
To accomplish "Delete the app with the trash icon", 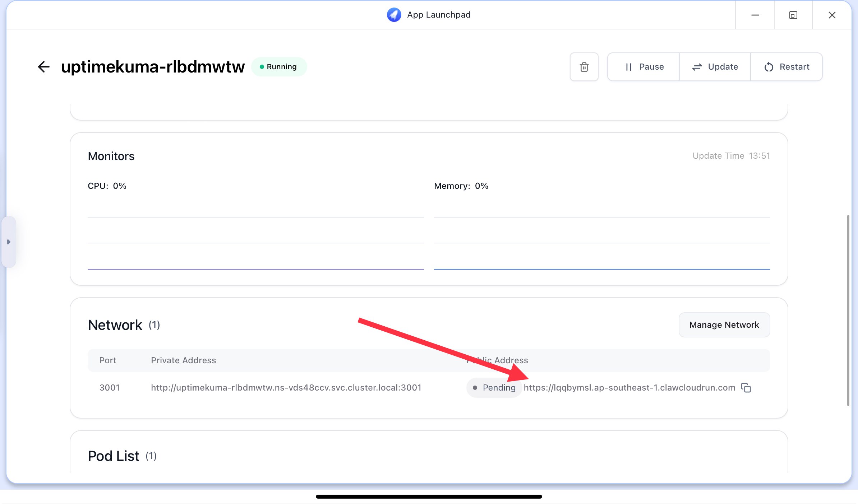I will tap(584, 67).
